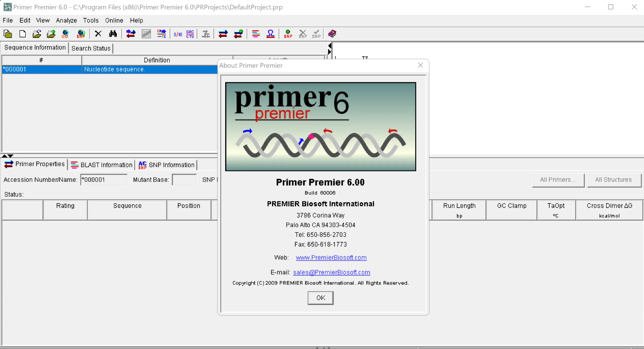
Task: Click the globe SNP database icon
Action: [x=81, y=34]
